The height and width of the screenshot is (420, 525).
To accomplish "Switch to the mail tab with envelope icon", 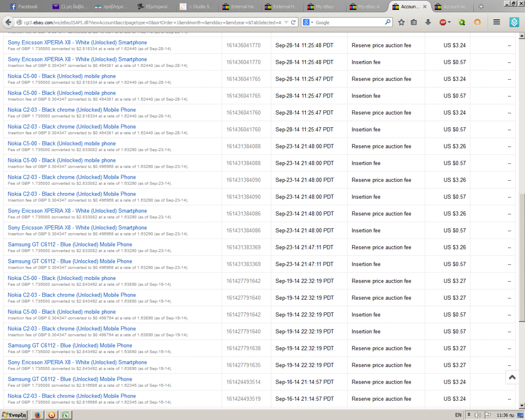I will (70, 7).
